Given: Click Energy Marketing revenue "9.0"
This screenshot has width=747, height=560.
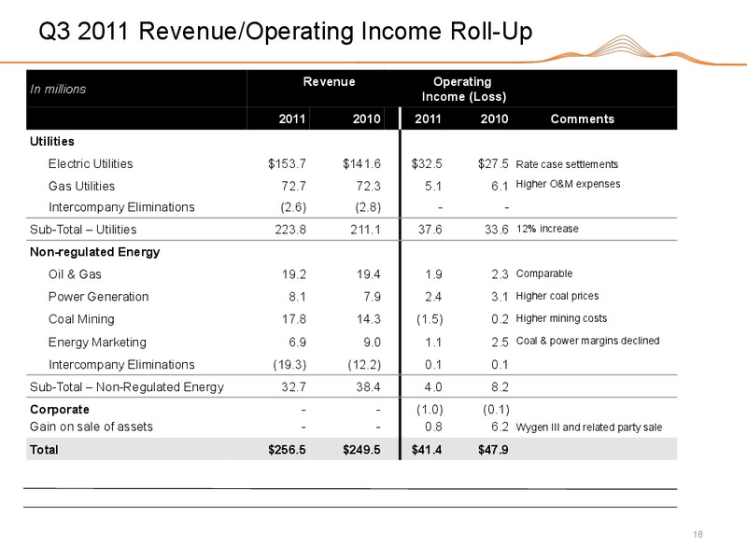Looking at the screenshot, I should 372,343.
